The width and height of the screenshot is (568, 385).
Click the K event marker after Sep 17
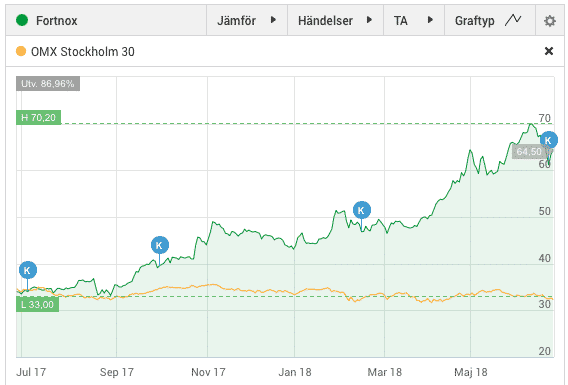pos(159,245)
